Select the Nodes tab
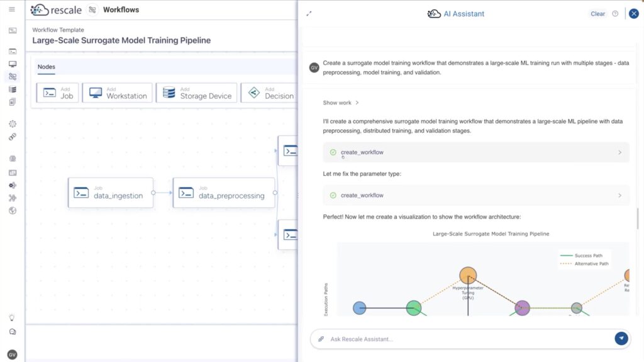 47,67
